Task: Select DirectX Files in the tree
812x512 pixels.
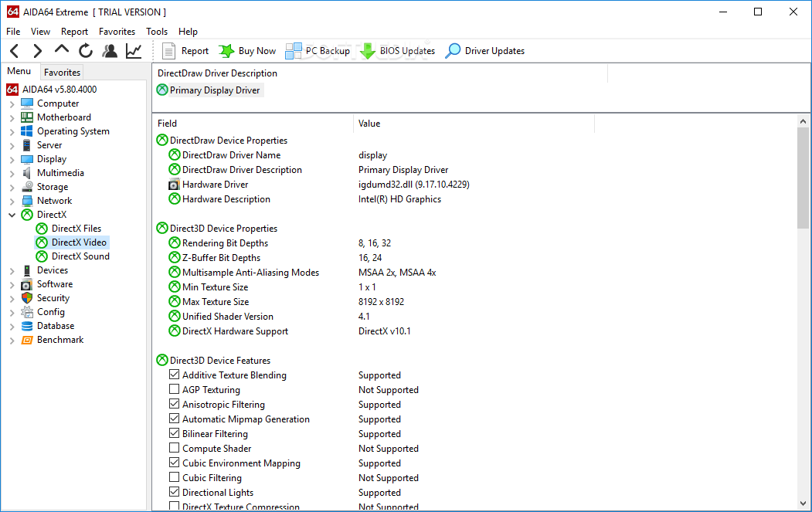Action: pyautogui.click(x=76, y=229)
